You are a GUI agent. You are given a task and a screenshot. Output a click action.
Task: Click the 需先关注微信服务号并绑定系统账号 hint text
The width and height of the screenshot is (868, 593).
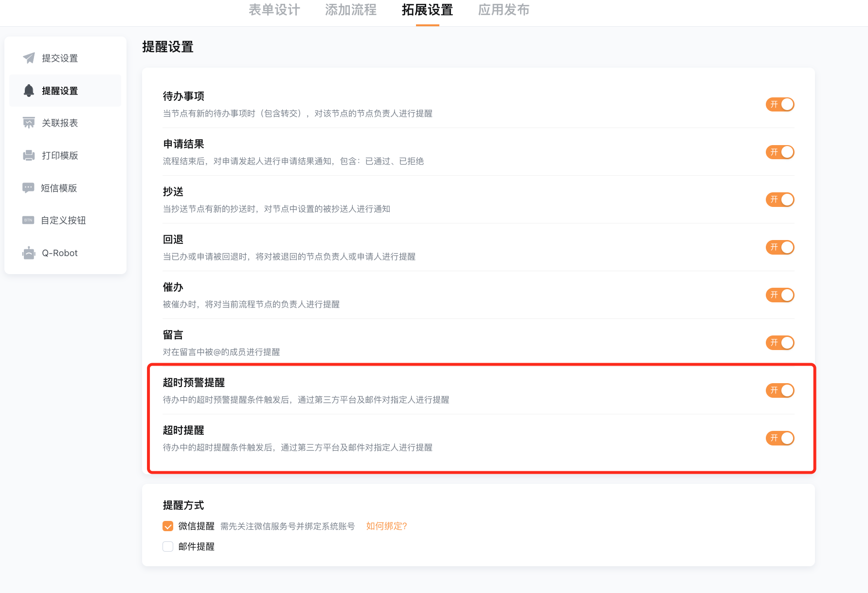click(x=288, y=526)
